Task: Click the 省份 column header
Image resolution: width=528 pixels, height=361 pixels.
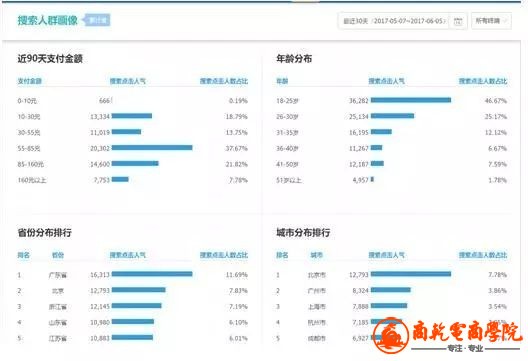Action: [x=58, y=255]
